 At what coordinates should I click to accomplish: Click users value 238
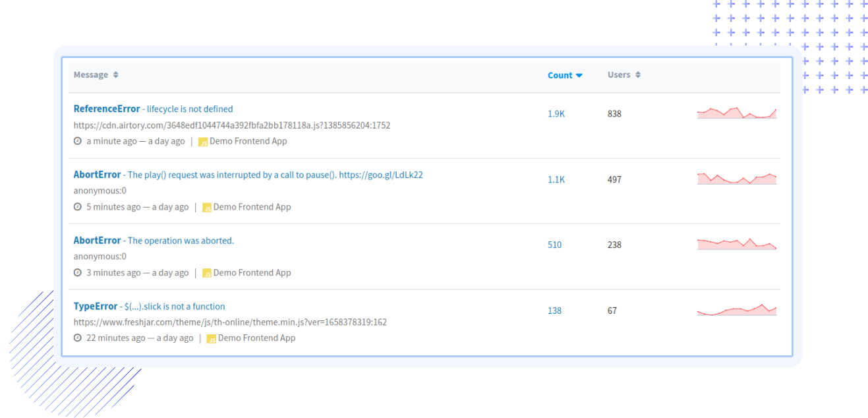[x=614, y=245]
